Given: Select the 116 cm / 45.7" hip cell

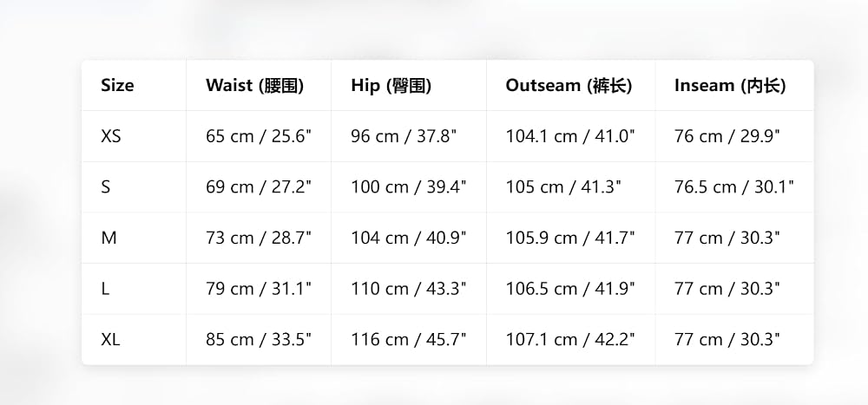Looking at the screenshot, I should click(409, 340).
